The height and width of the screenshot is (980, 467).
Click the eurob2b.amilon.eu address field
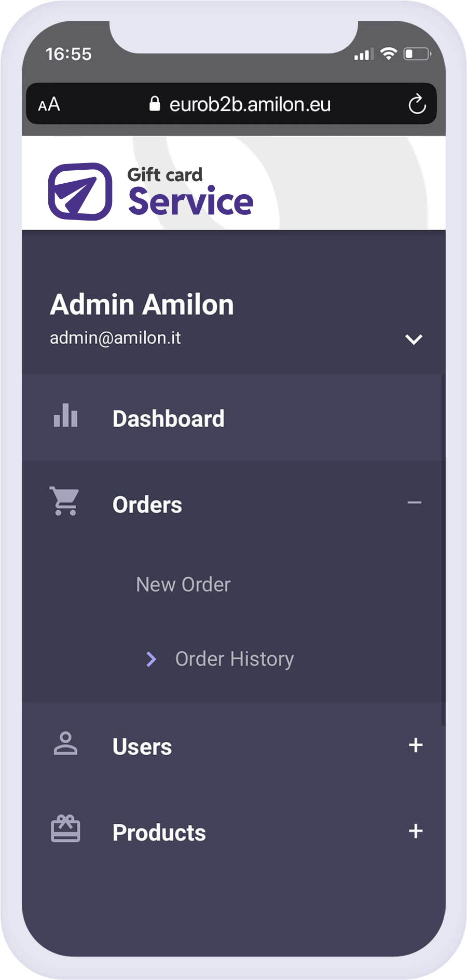click(x=249, y=104)
